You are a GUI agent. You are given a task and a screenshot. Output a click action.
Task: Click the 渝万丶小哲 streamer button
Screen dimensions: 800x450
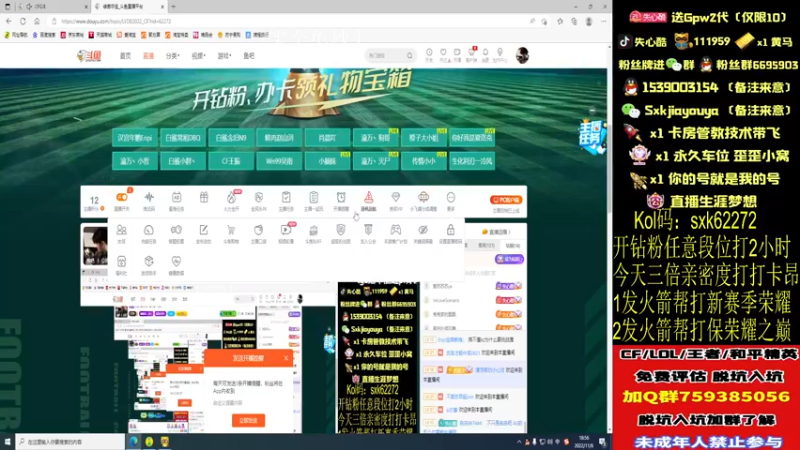point(135,161)
